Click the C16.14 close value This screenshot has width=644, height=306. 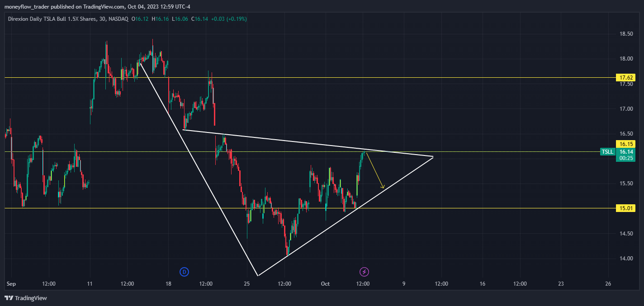(199, 19)
